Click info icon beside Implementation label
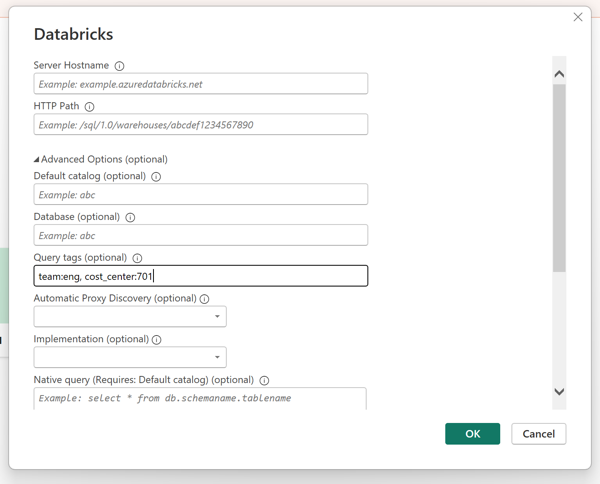Image resolution: width=600 pixels, height=484 pixels. pos(157,340)
